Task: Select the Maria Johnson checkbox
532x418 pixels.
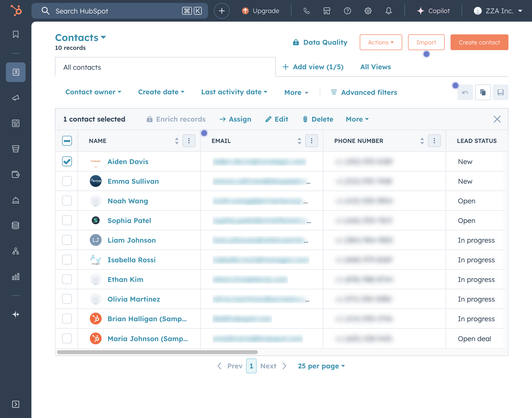Action: tap(67, 338)
